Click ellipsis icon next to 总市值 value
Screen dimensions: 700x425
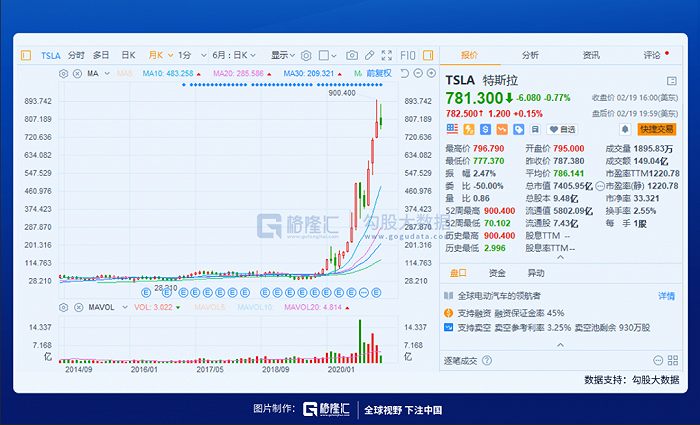600,186
